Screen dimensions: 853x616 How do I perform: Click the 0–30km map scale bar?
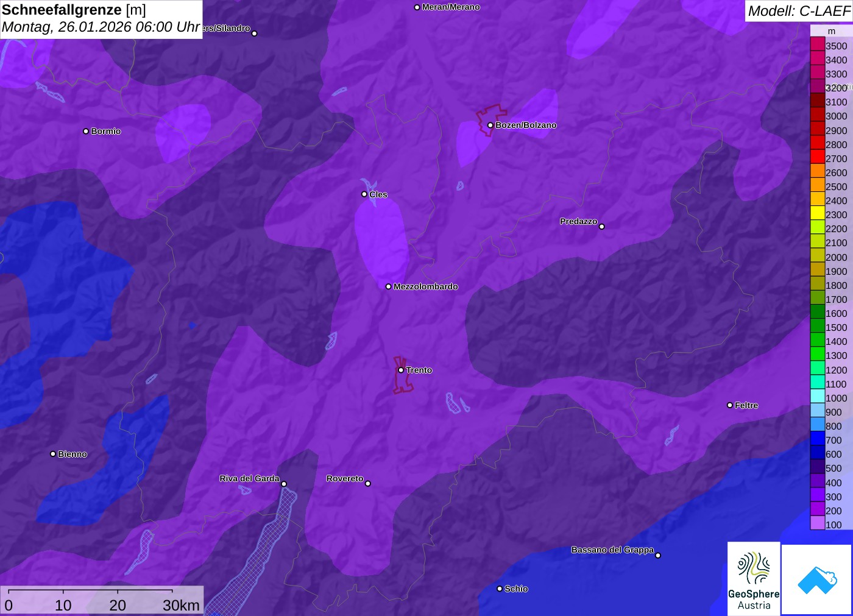[x=101, y=600]
